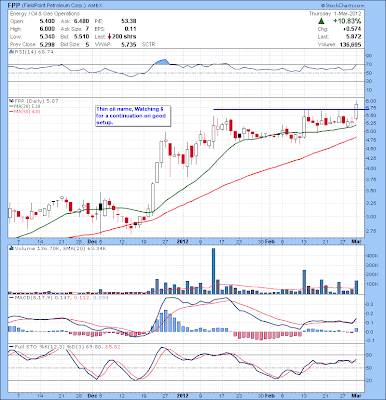Click the Thursday 1-Mar-2012 date

[x=335, y=14]
